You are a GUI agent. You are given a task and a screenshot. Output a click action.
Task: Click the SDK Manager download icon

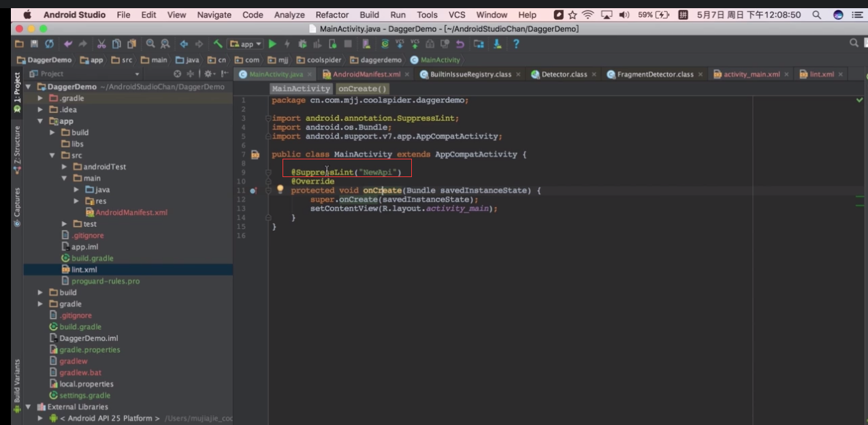[x=498, y=44]
